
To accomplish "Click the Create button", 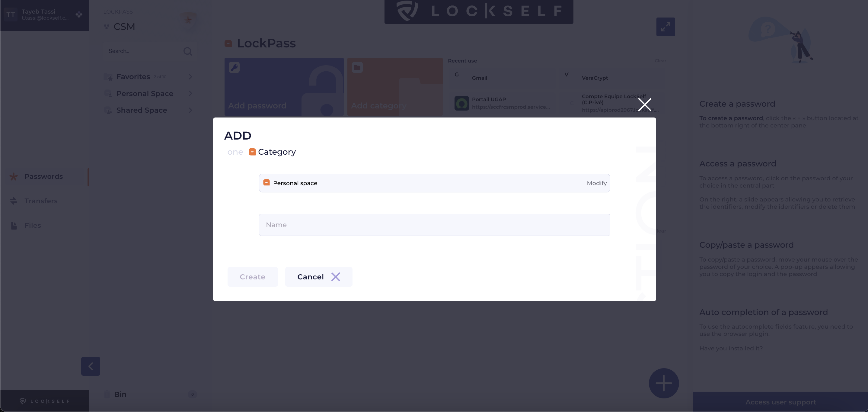I will pyautogui.click(x=252, y=277).
